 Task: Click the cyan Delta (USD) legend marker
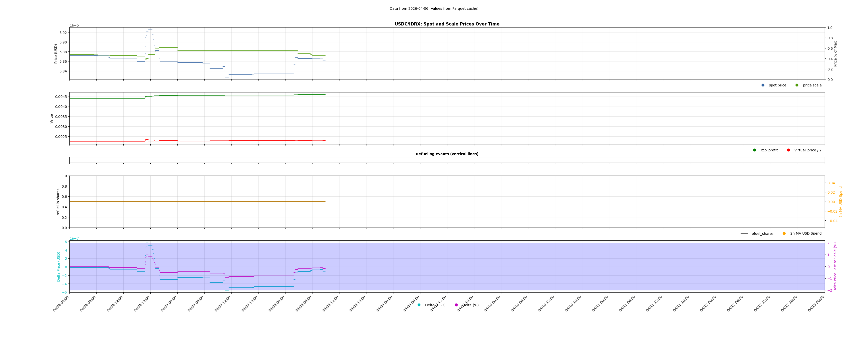[419, 305]
